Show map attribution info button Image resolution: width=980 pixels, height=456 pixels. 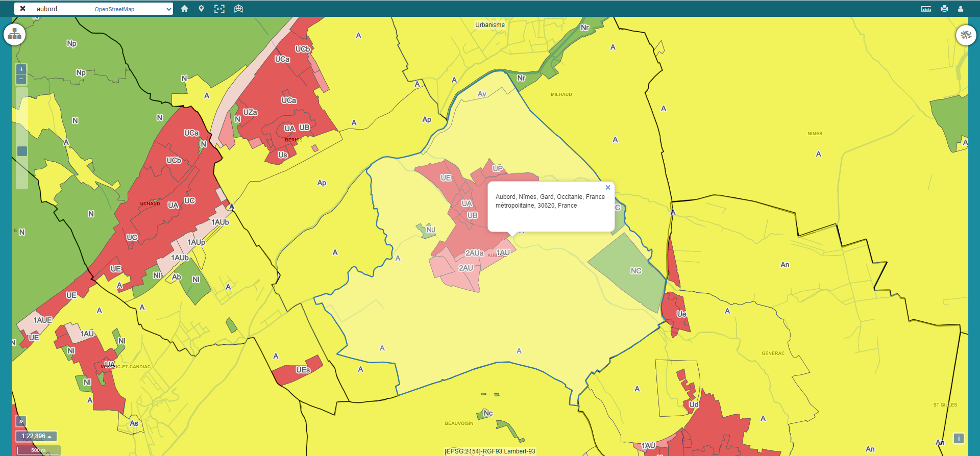959,438
